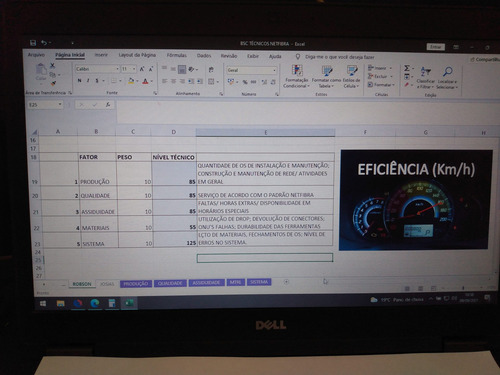Toggle underline (S) formatting
This screenshot has width=500, height=375.
point(97,81)
